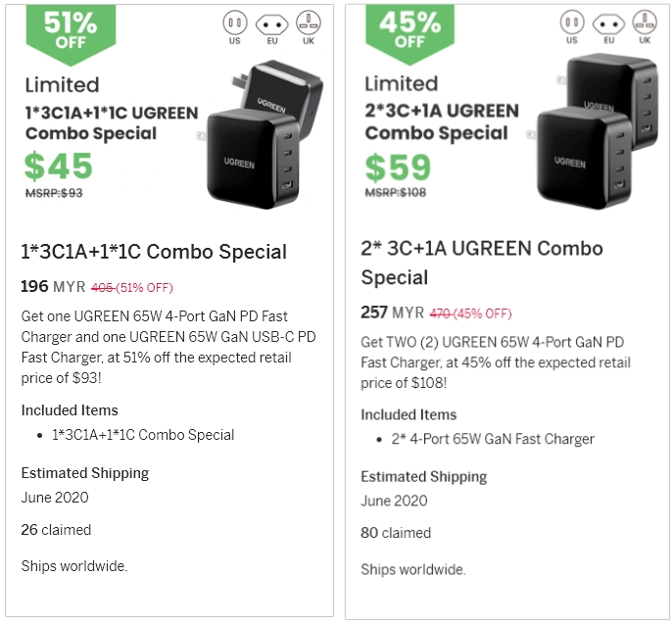Click the 45% OFF green badge

pos(408,28)
